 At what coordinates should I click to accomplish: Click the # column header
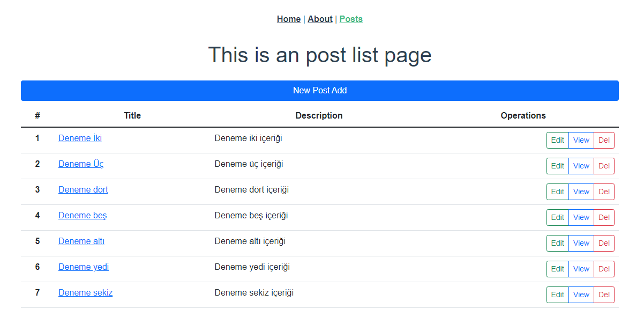click(38, 115)
